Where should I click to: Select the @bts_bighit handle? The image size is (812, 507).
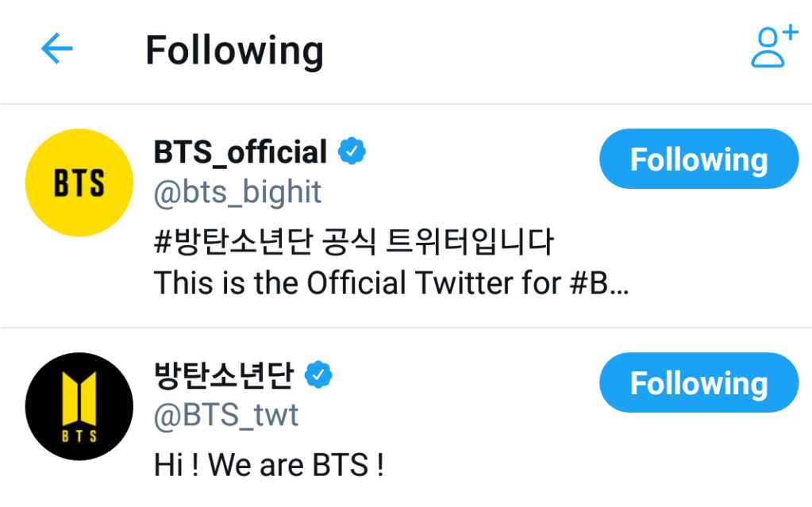pos(237,193)
